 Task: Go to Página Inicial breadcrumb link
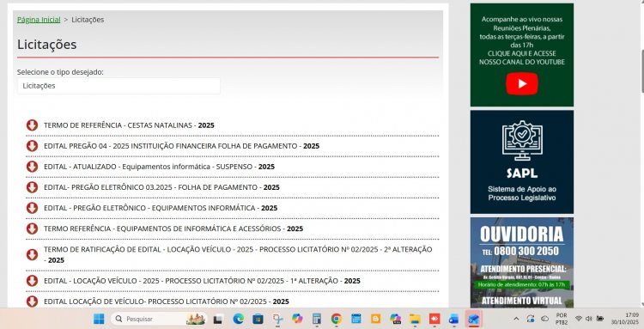coord(39,19)
